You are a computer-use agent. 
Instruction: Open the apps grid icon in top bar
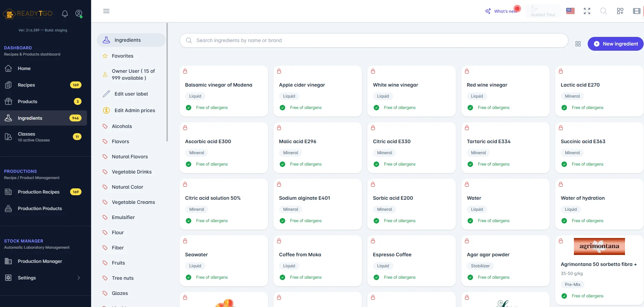[x=620, y=11]
